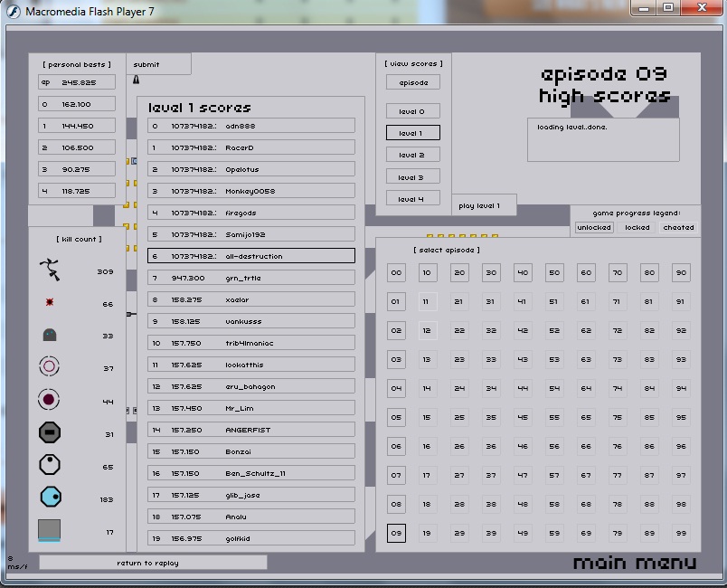Click the gray octagon drone icon
The width and height of the screenshot is (727, 588).
pos(50,433)
